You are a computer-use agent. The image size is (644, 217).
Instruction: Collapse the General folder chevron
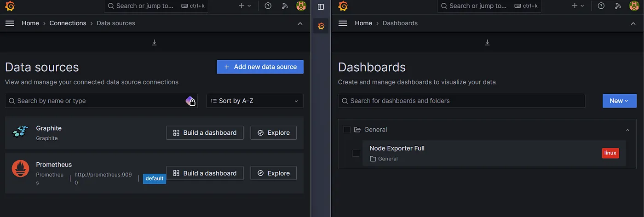(x=627, y=130)
